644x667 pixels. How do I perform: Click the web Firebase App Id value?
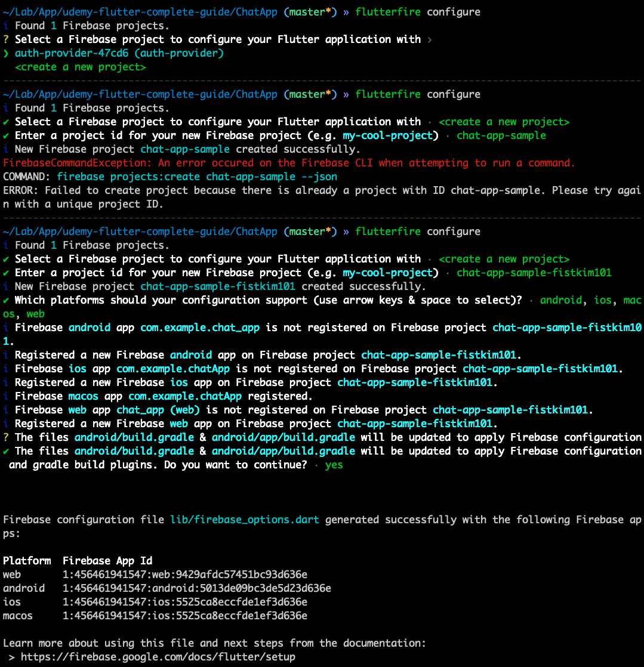coord(184,575)
